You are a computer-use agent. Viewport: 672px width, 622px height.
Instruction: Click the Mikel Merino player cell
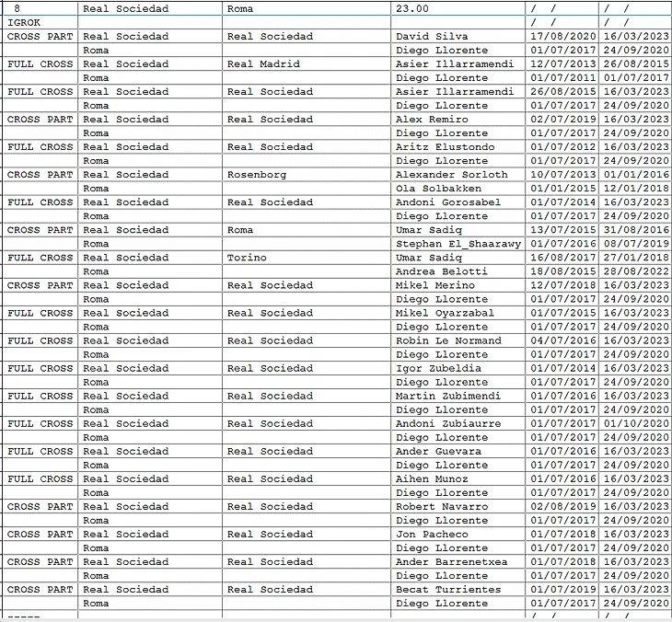[458, 285]
